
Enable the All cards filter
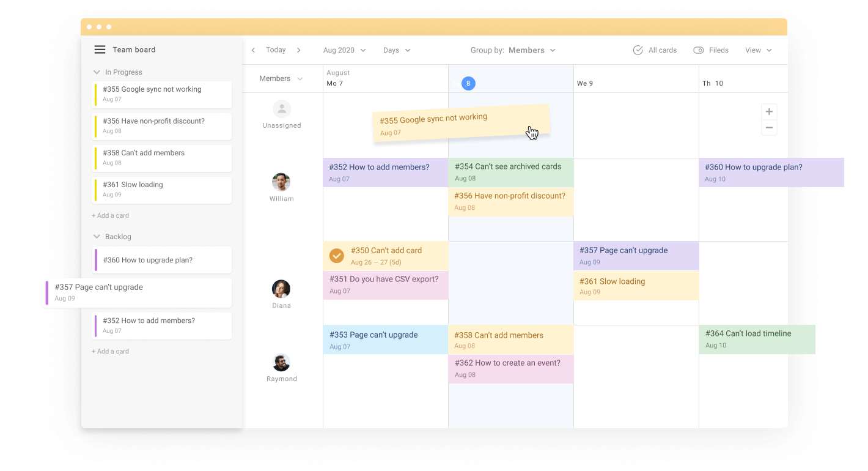click(655, 50)
